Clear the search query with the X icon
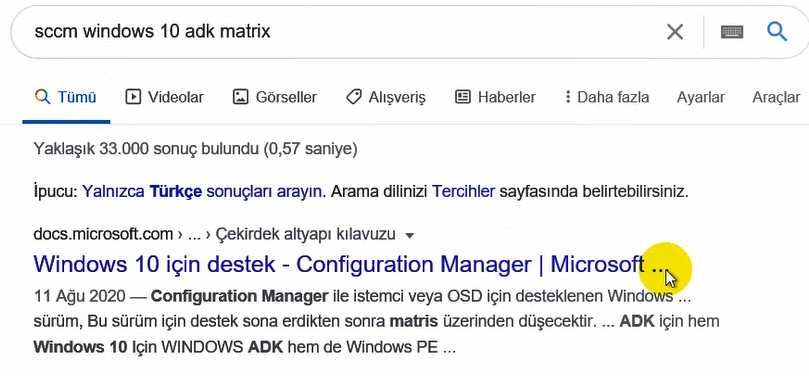 click(x=675, y=32)
